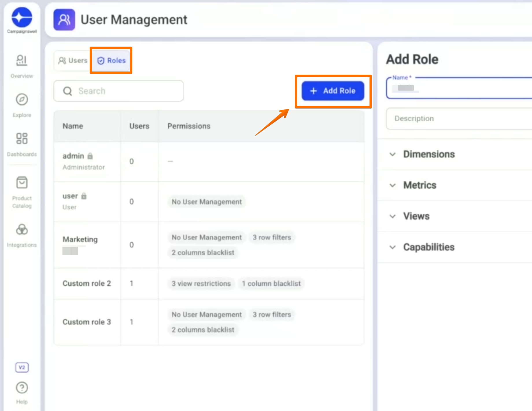This screenshot has width=532, height=411.
Task: Open the Overview sidebar section
Action: click(x=22, y=66)
